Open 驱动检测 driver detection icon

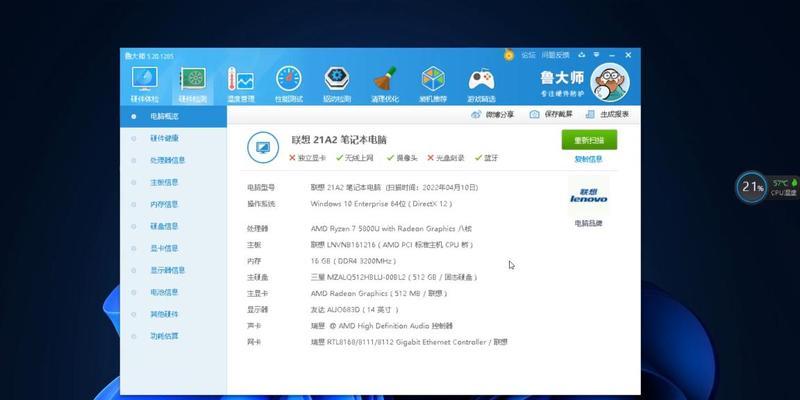click(337, 84)
